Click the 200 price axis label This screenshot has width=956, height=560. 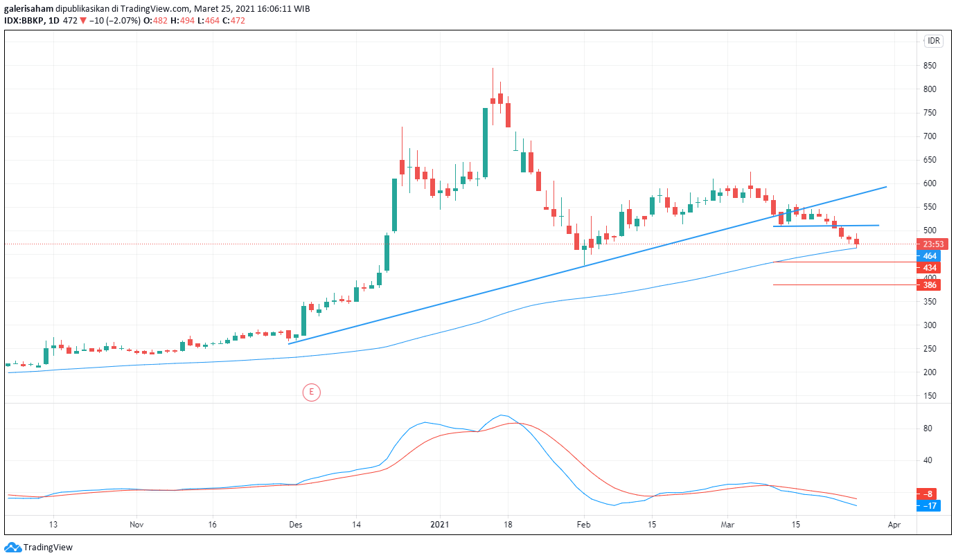pos(930,372)
